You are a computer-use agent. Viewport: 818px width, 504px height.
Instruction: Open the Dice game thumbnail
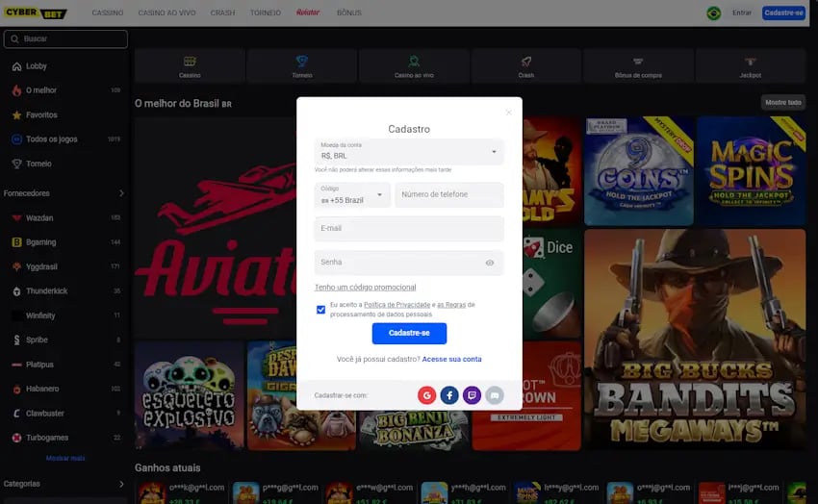pos(551,284)
